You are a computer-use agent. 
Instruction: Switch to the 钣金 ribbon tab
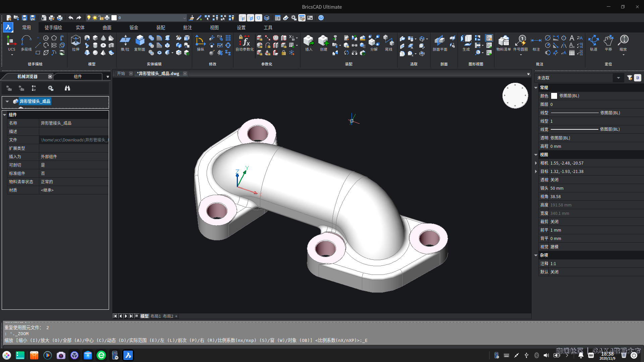tap(133, 27)
